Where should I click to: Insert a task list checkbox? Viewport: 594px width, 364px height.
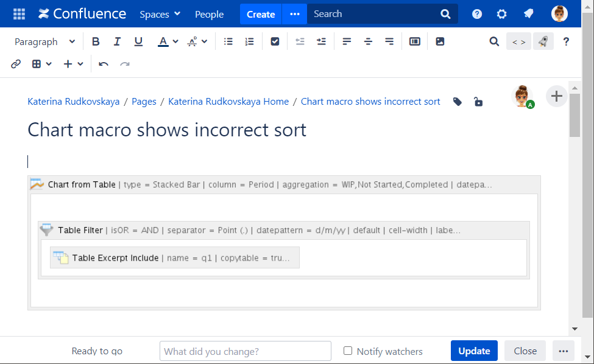[x=275, y=41]
